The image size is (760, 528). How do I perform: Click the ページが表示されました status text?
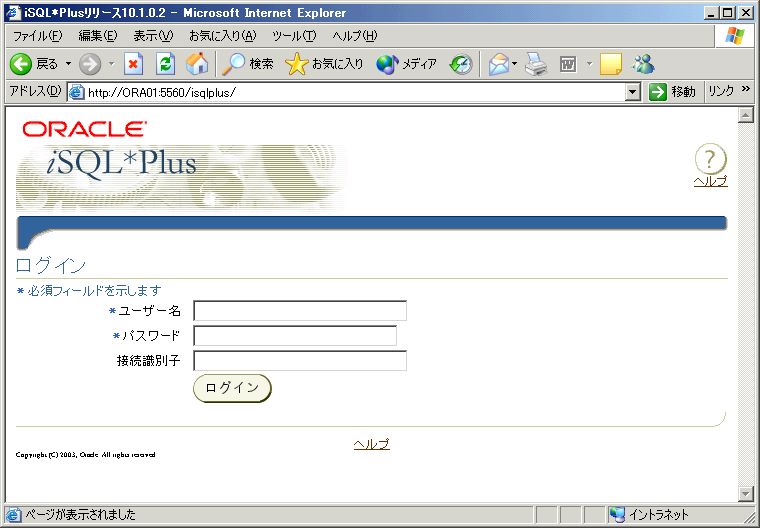tap(80, 514)
